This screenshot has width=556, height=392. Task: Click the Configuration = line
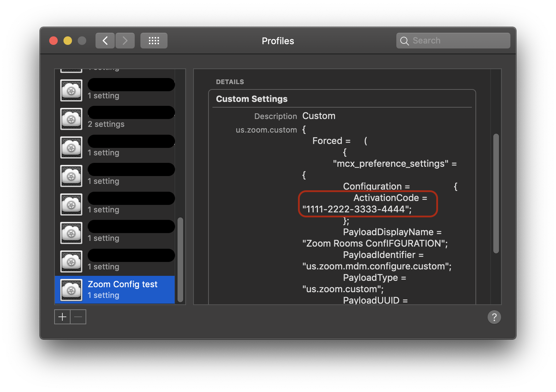pos(376,186)
